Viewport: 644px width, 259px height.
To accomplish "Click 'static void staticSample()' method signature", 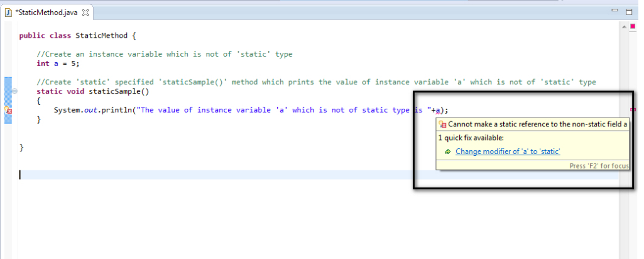I will 93,91.
